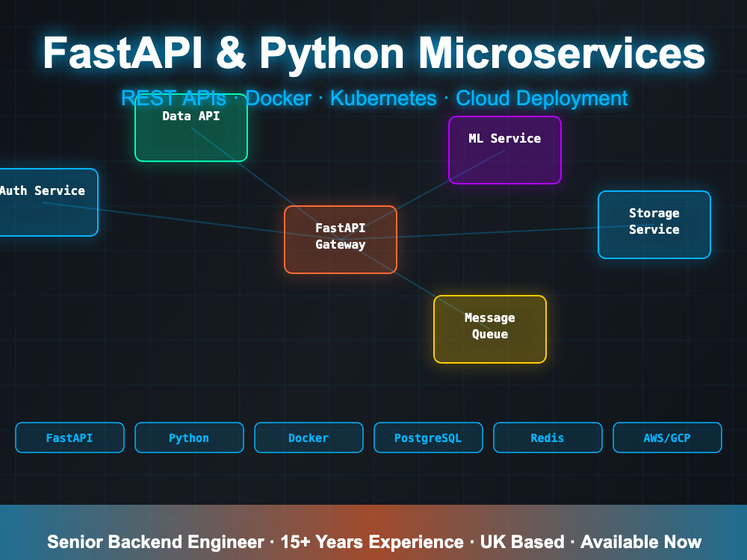Select the ML Service node
The width and height of the screenshot is (747, 560).
tap(505, 150)
